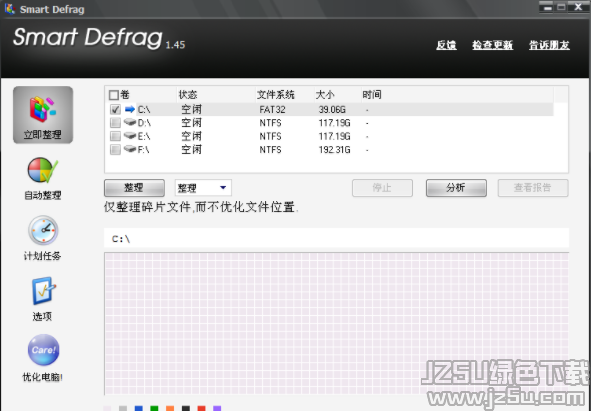Click the 仅整理碎片文件 description text
The image size is (591, 411).
tap(201, 207)
